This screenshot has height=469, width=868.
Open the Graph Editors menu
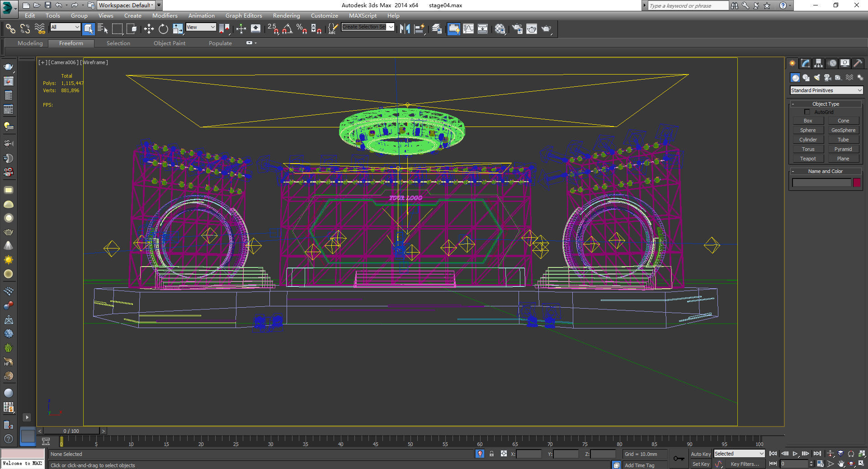[x=244, y=16]
